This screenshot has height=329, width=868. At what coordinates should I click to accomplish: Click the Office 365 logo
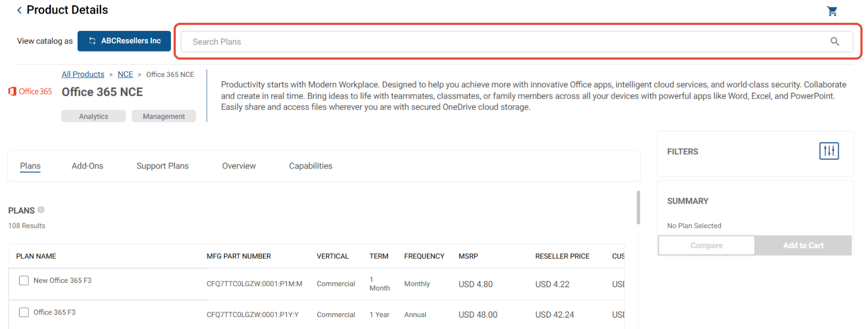(30, 92)
